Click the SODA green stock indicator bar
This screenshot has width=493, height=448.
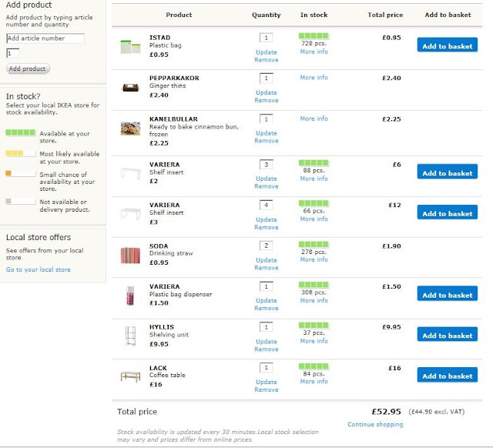314,244
